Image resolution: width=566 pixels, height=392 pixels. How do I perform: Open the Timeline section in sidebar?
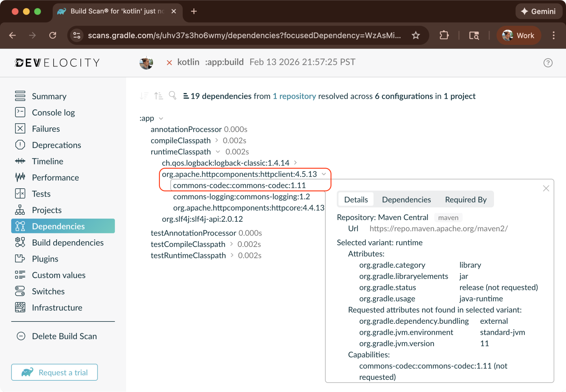point(47,161)
